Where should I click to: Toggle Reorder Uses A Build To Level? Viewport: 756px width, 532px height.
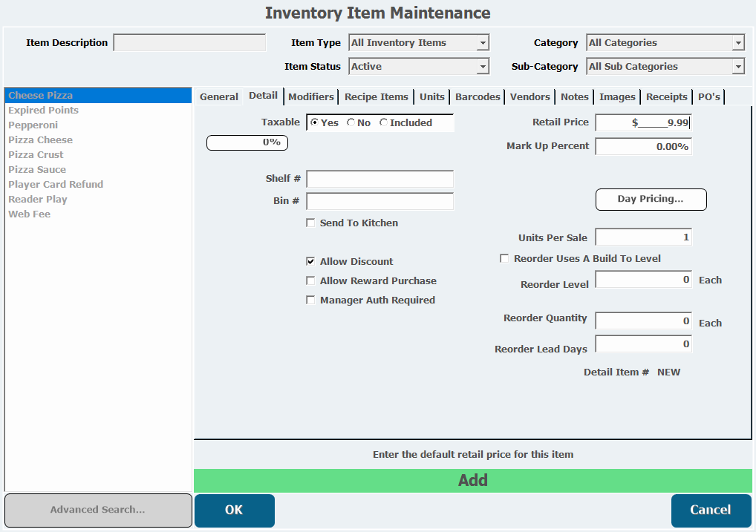(505, 259)
